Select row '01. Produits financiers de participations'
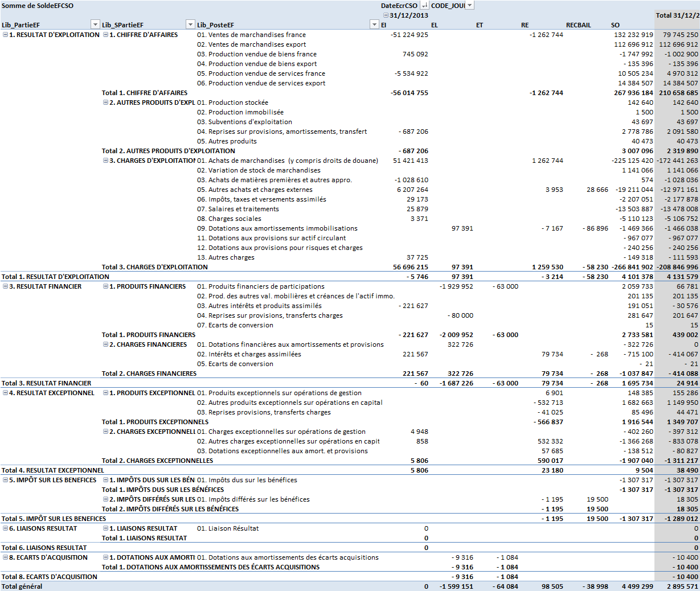 click(261, 286)
